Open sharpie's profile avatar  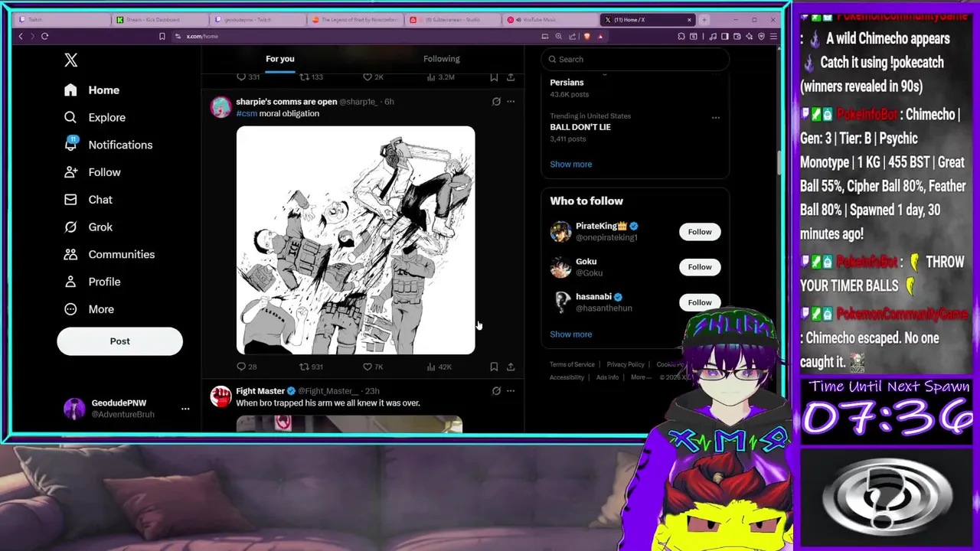coord(221,107)
